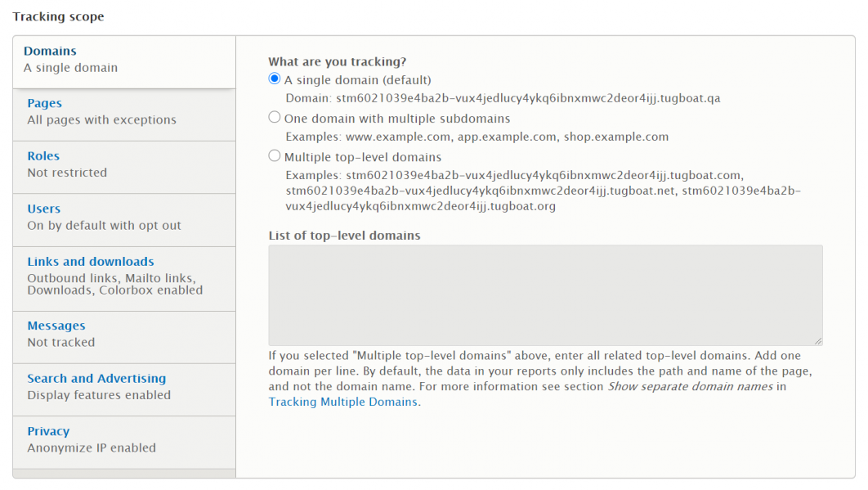868x490 pixels.
Task: Open the Links and downloads tab
Action: (90, 262)
